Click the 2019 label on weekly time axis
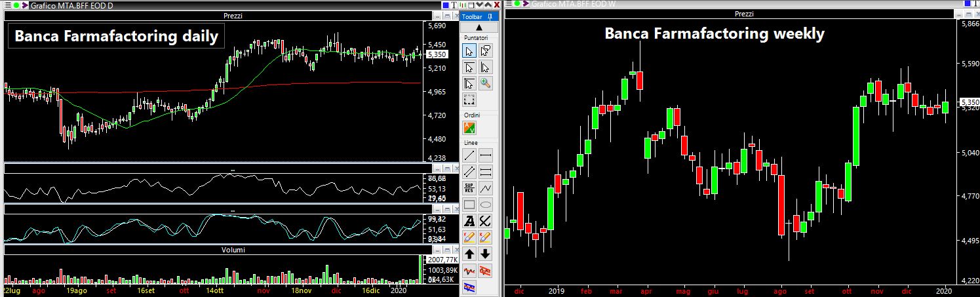Screen dimensions: 980x297 (556, 290)
